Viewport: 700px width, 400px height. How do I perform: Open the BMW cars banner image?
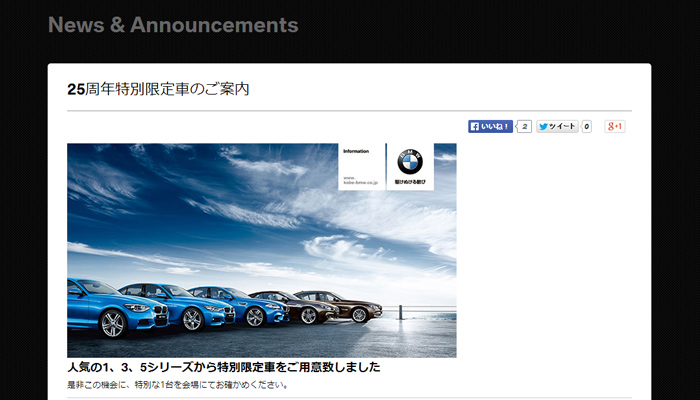coord(262,250)
